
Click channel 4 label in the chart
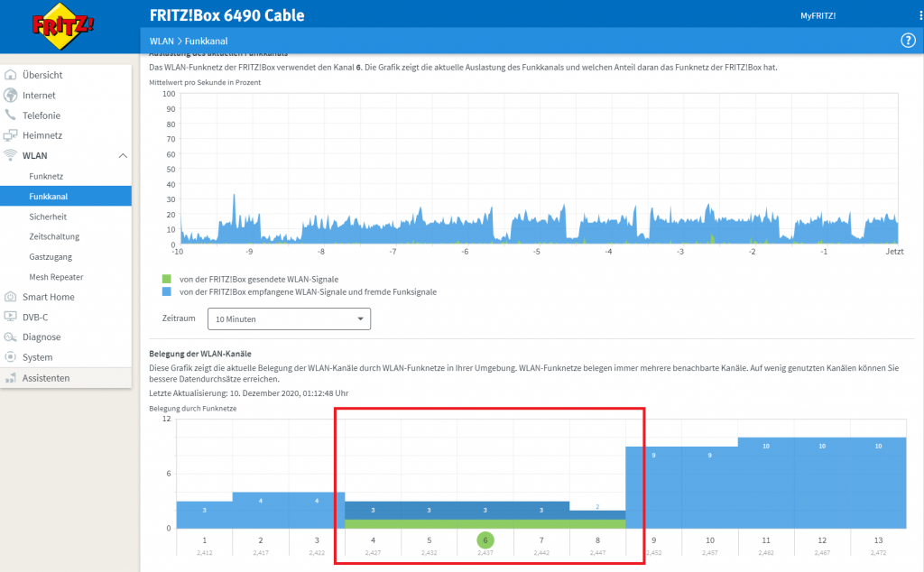pos(373,540)
